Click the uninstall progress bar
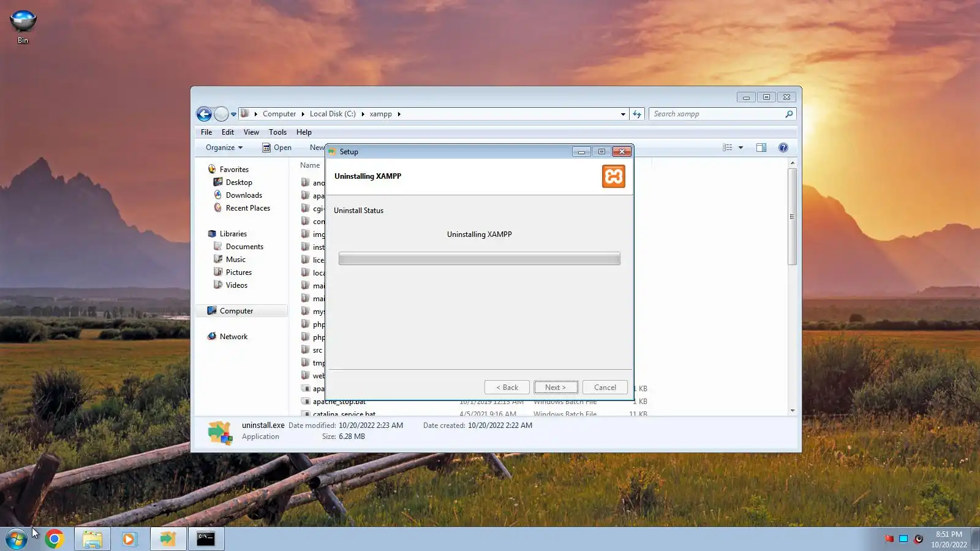 point(480,258)
